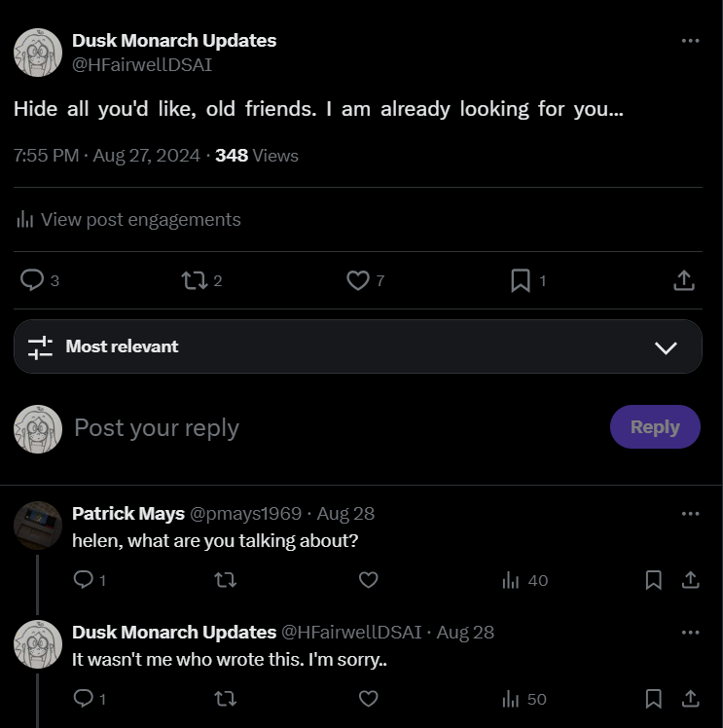Share the "It wasn't me" reply
The image size is (723, 728).
click(x=690, y=699)
